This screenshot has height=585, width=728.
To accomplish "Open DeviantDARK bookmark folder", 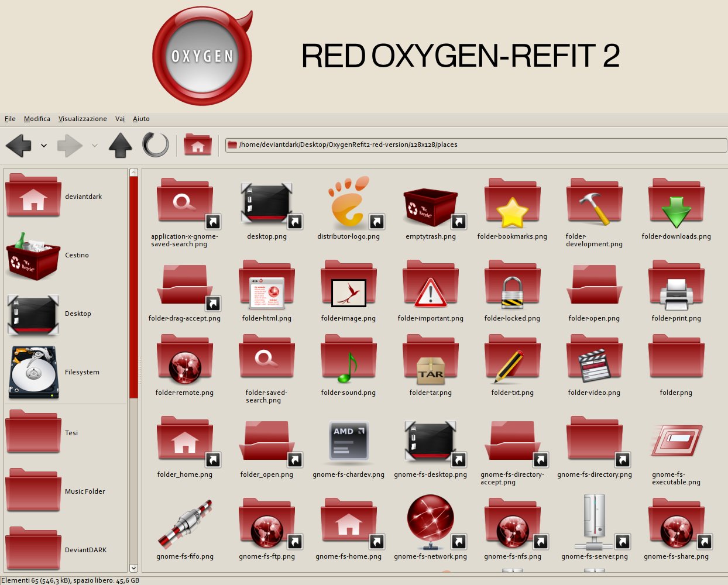I will [56, 549].
